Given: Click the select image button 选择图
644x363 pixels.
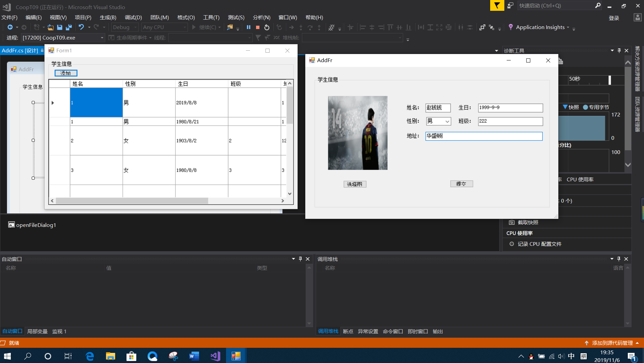Looking at the screenshot, I should coord(355,184).
